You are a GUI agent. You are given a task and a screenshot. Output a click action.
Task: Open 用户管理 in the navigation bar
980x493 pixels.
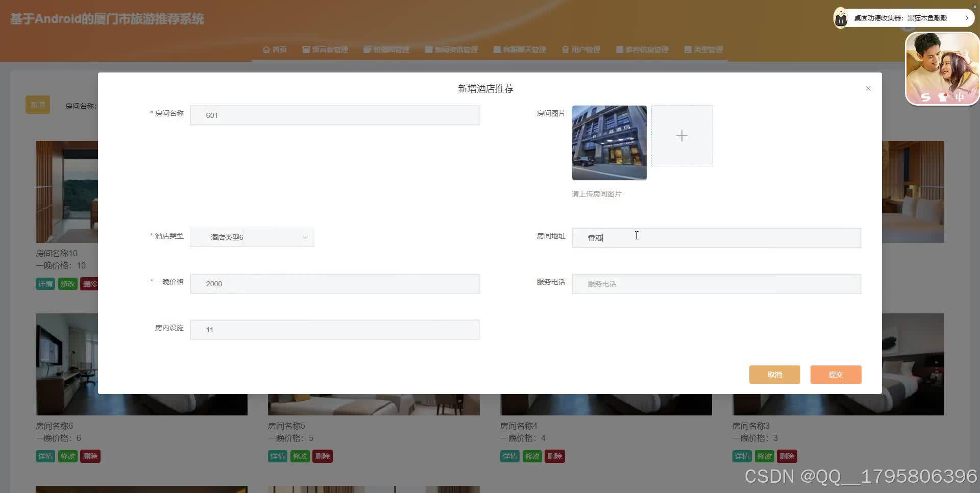pos(581,50)
